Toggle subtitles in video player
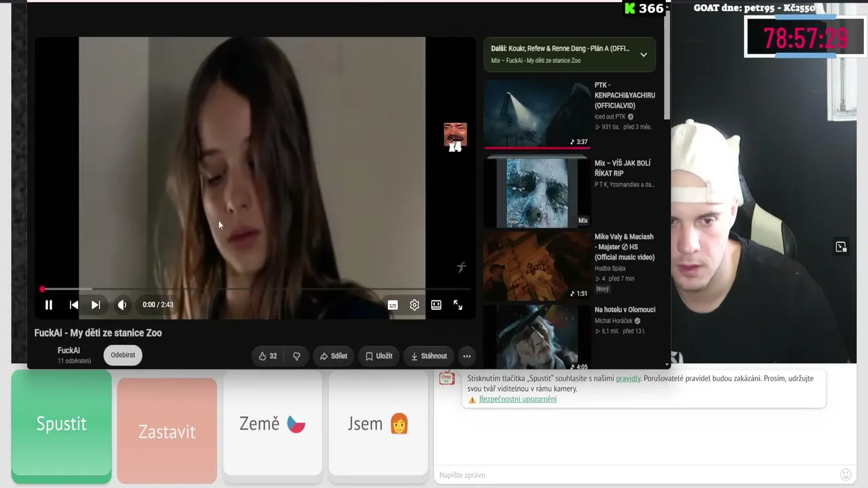 tap(393, 305)
